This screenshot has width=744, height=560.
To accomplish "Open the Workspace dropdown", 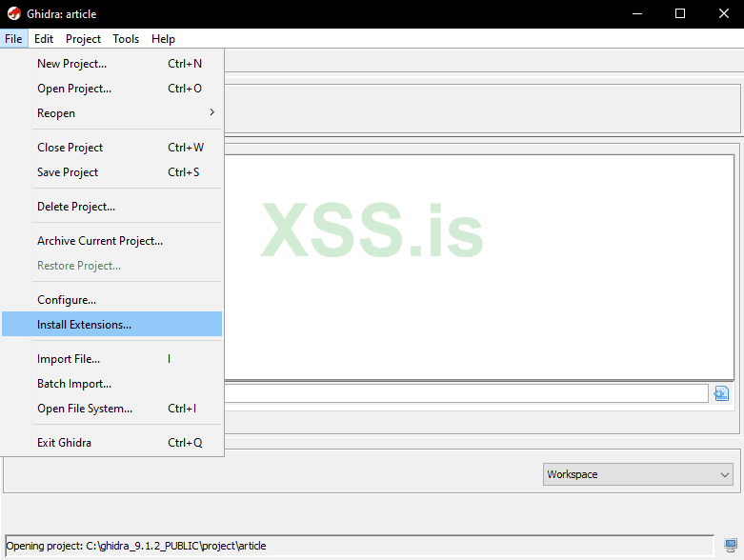I will click(637, 474).
